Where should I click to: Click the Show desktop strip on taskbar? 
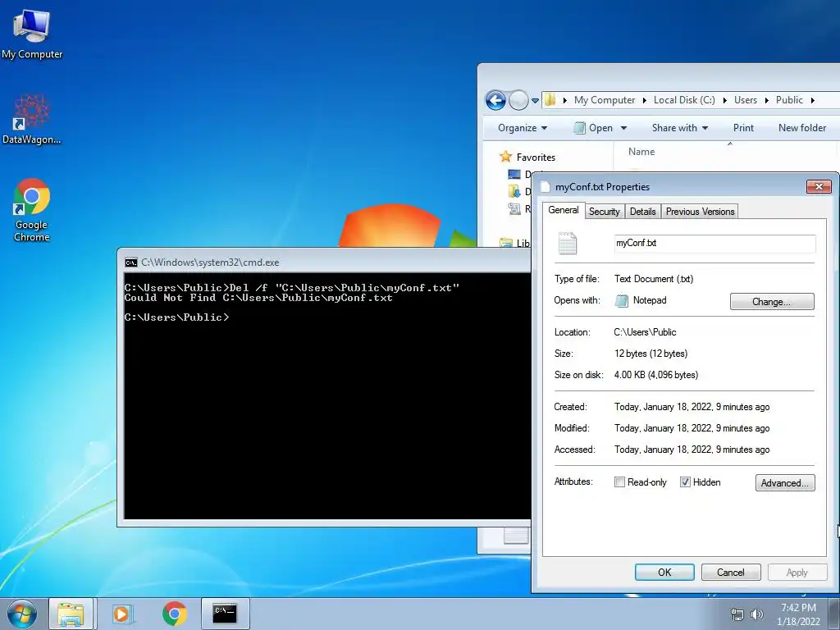click(834, 614)
